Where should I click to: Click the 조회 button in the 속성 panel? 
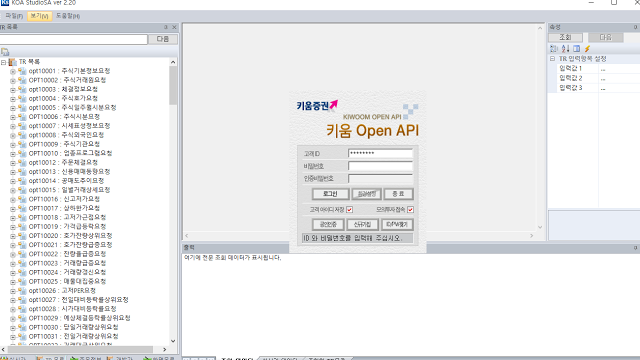[x=565, y=37]
